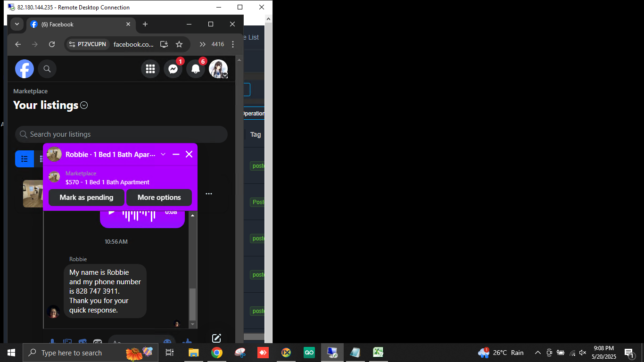This screenshot has width=644, height=362.
Task: Open Google Chrome from the taskbar
Action: click(x=216, y=353)
